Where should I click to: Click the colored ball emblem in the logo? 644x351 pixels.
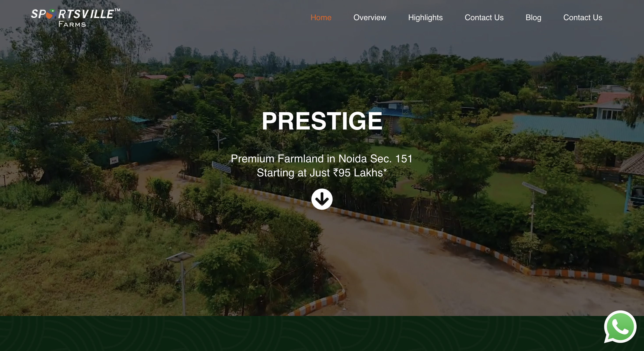(x=51, y=14)
